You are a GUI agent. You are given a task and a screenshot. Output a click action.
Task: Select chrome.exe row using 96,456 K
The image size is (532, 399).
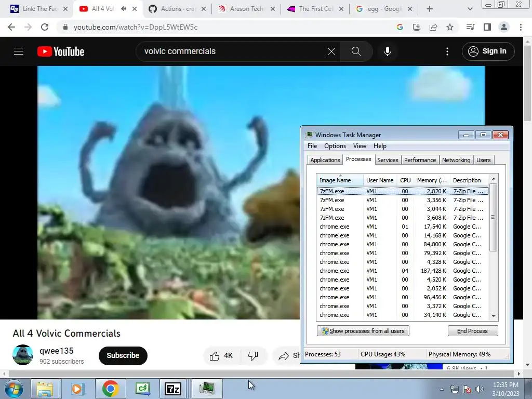403,297
